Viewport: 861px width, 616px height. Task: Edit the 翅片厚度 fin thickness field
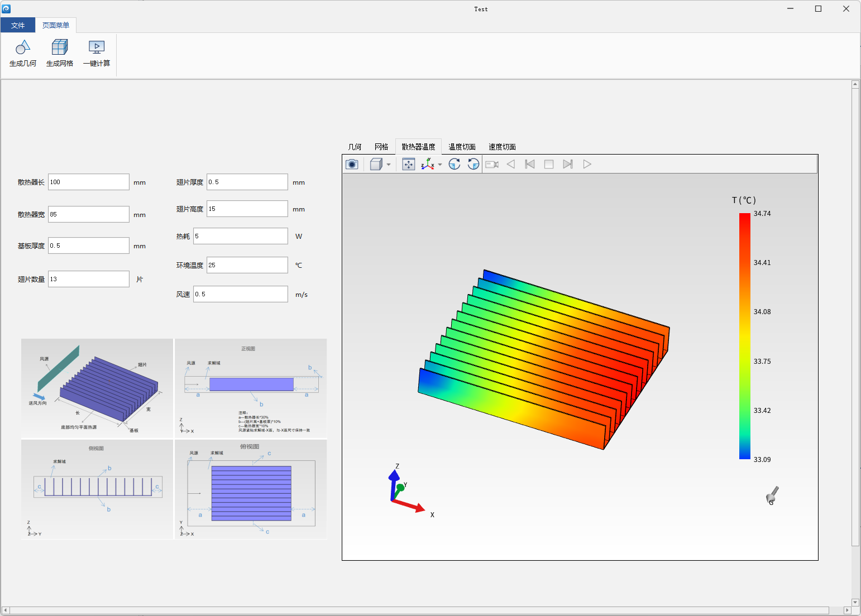point(247,182)
